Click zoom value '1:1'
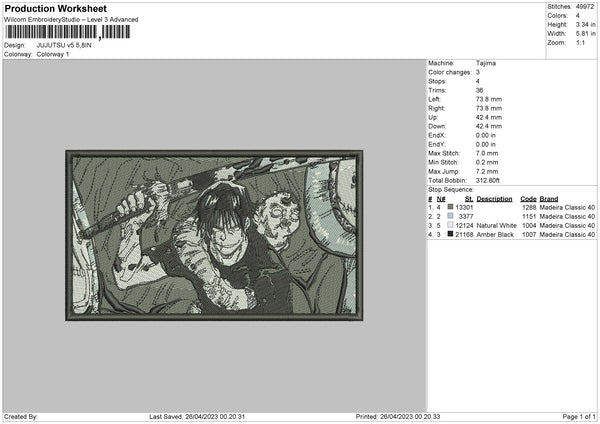The image size is (600, 424). click(x=580, y=42)
